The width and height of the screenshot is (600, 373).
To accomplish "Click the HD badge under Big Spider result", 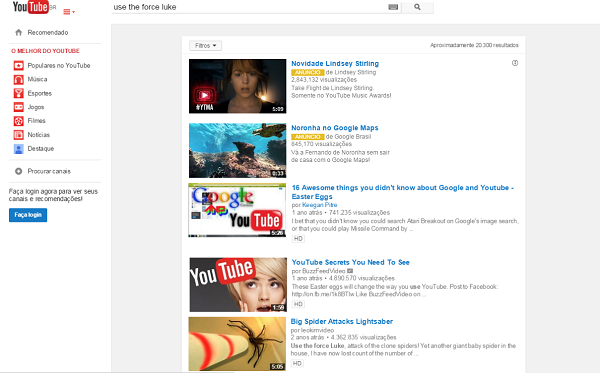I will [297, 363].
